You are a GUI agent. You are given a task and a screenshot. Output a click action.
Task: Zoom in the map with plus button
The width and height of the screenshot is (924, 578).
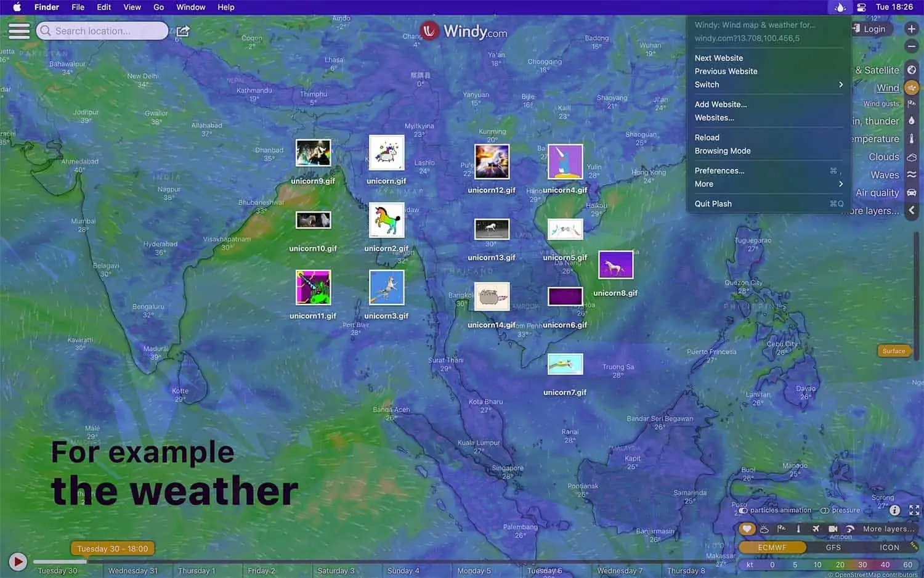pos(912,29)
